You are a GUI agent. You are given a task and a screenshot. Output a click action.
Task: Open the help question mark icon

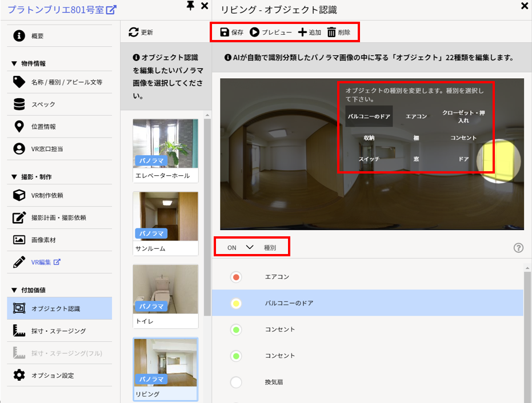(518, 248)
